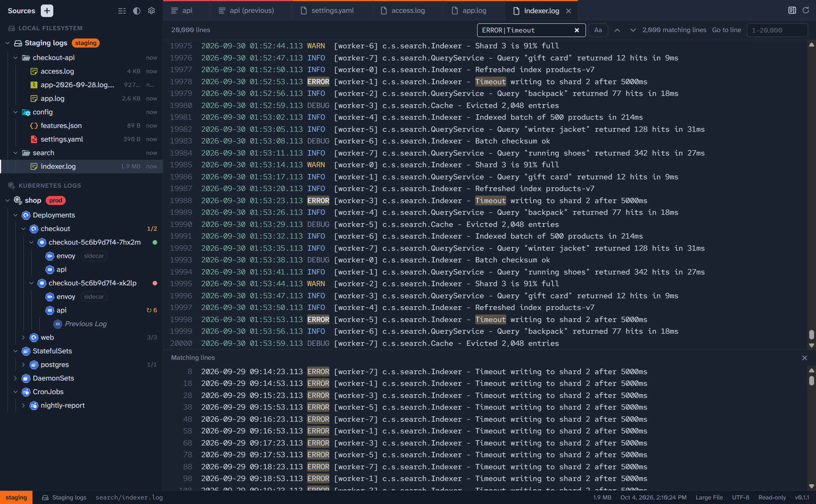This screenshot has height=504, width=816.
Task: Open app-2026-09-28 archived log file
Action: pos(81,85)
